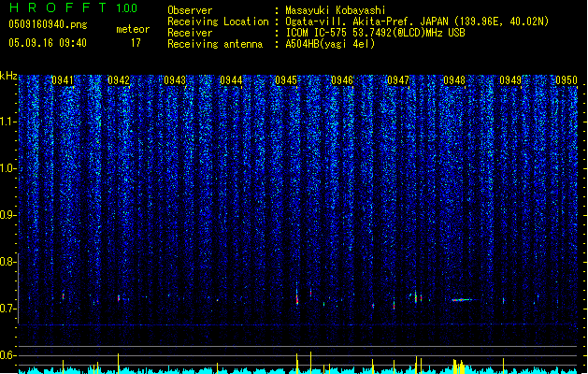Click the Receiving antenna field label

tap(215, 44)
